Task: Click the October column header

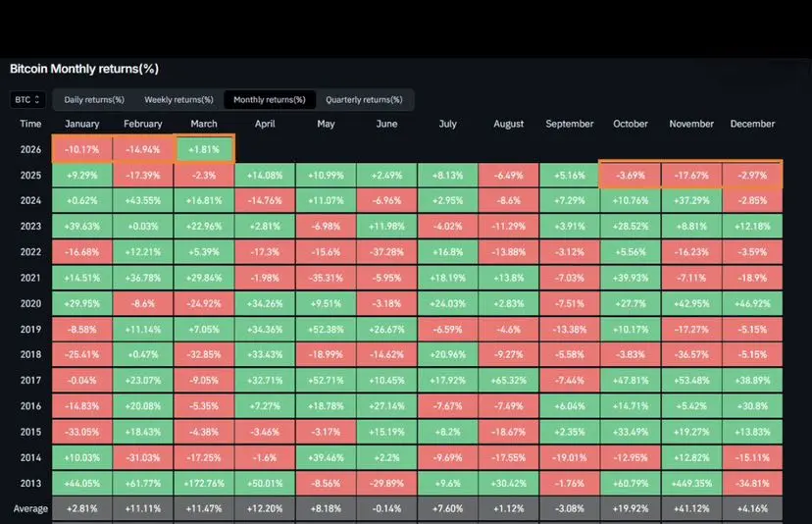Action: pyautogui.click(x=631, y=124)
